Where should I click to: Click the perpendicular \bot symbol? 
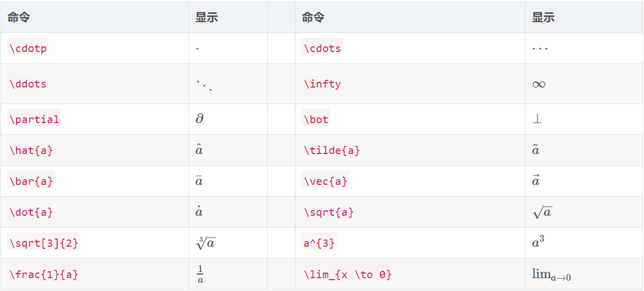[537, 119]
